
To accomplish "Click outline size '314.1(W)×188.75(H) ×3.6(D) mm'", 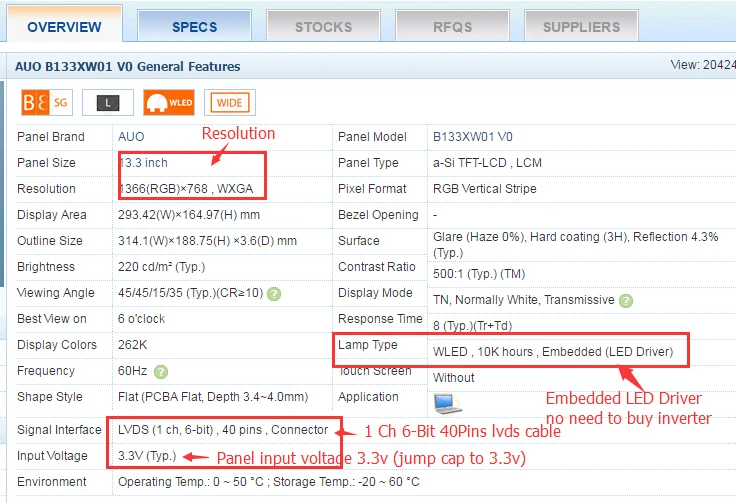I will click(x=207, y=241).
